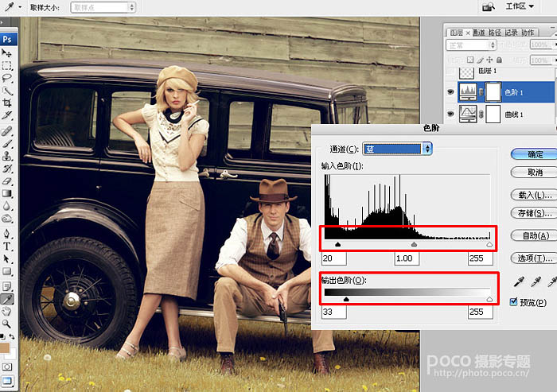Screen dimensions: 557x392
Task: Select the Move tool in the toolbox
Action: pos(7,52)
